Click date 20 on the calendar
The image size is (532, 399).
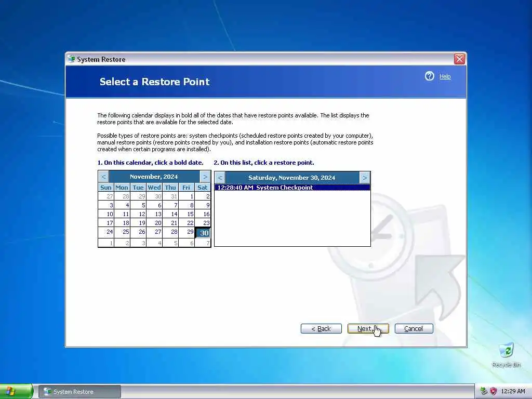pos(155,223)
